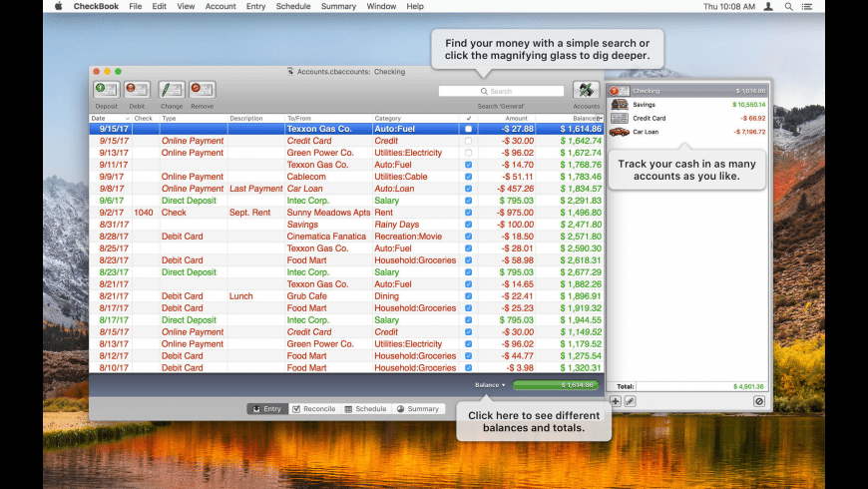The height and width of the screenshot is (489, 868).
Task: Open the CheckBook application menu
Action: click(96, 7)
